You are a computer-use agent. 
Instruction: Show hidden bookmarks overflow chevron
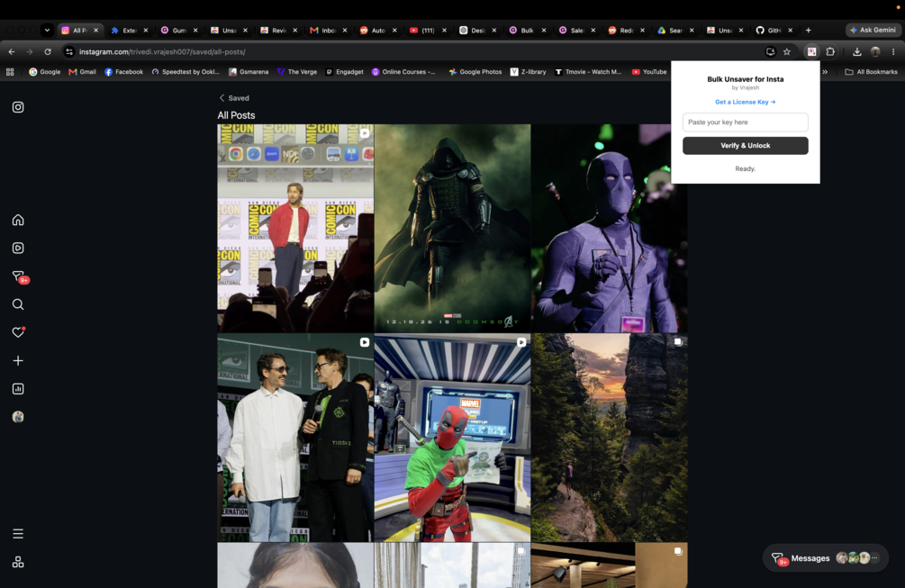tap(826, 72)
